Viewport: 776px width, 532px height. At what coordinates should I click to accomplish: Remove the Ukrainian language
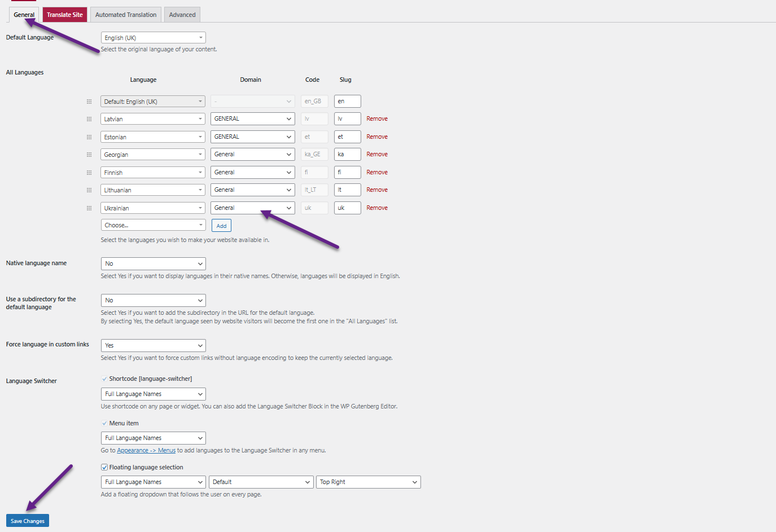(377, 208)
